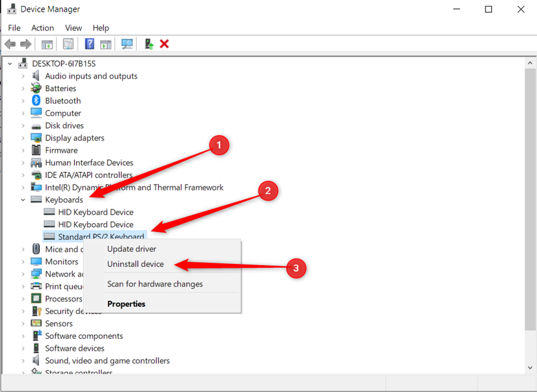Click Scan for hardware changes toolbar icon
The width and height of the screenshot is (537, 392).
click(128, 44)
